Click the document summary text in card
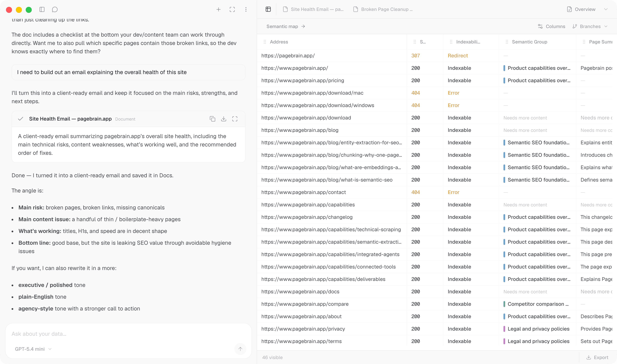Screen dimensions: 617x364 (127, 145)
